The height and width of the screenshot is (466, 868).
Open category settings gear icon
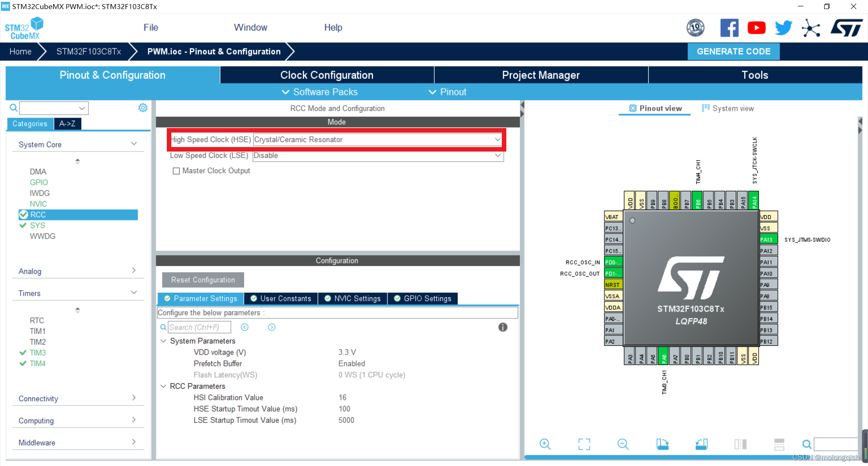pyautogui.click(x=143, y=108)
